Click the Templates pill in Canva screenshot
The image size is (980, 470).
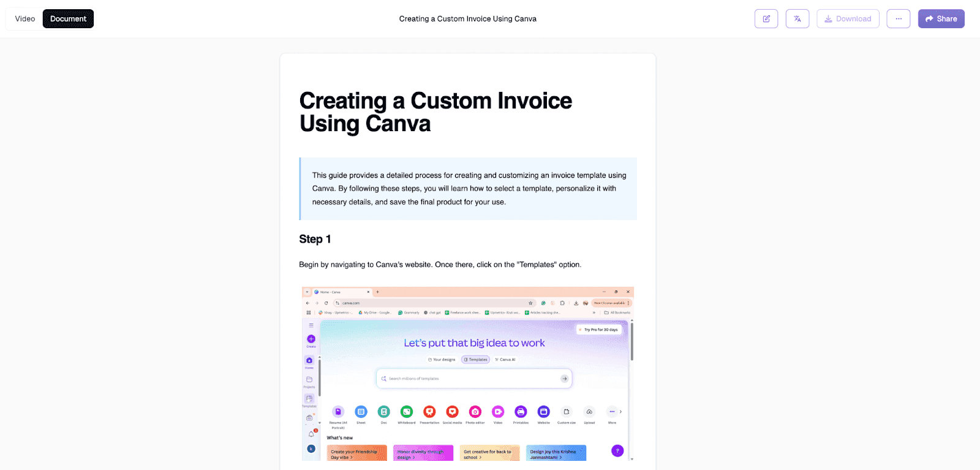476,360
